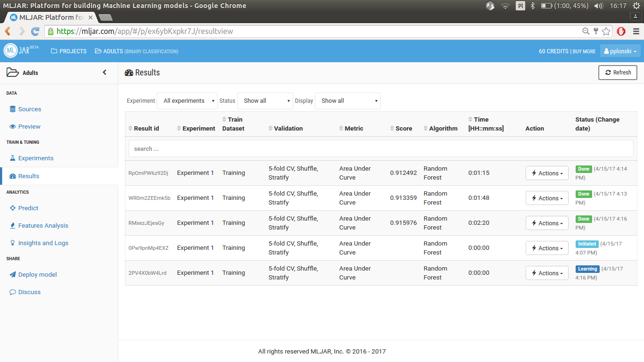Screen dimensions: 644x362
Task: Open the volume indicator
Action: tap(599, 6)
